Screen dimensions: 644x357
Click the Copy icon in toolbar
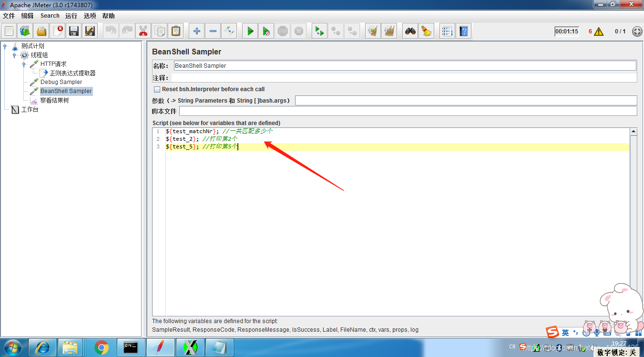pyautogui.click(x=160, y=31)
